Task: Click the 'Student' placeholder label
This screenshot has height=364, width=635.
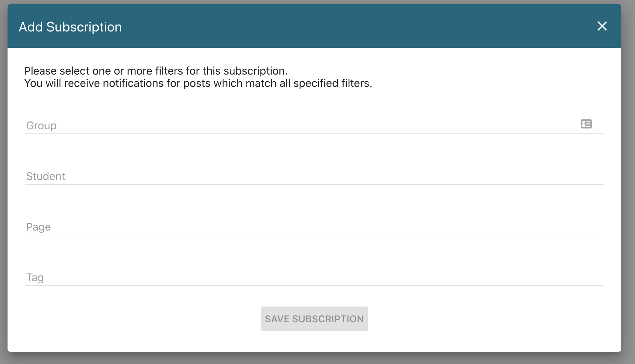Action: pos(46,176)
